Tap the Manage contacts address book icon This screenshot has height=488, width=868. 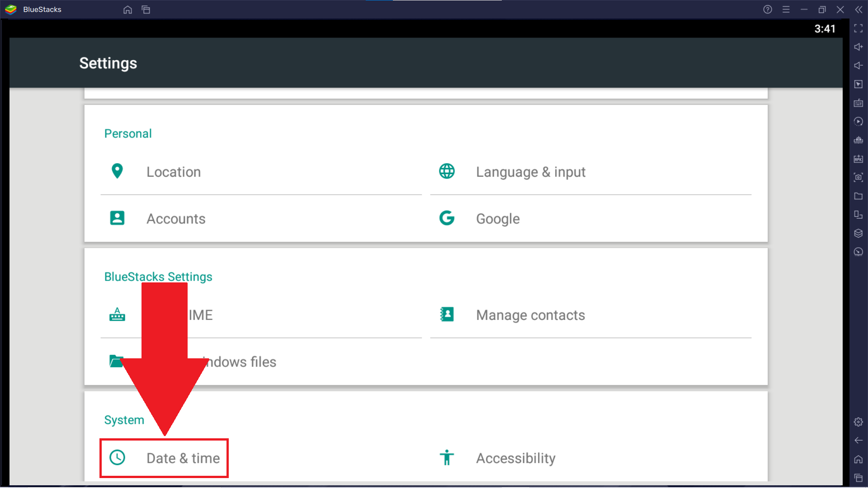click(447, 314)
